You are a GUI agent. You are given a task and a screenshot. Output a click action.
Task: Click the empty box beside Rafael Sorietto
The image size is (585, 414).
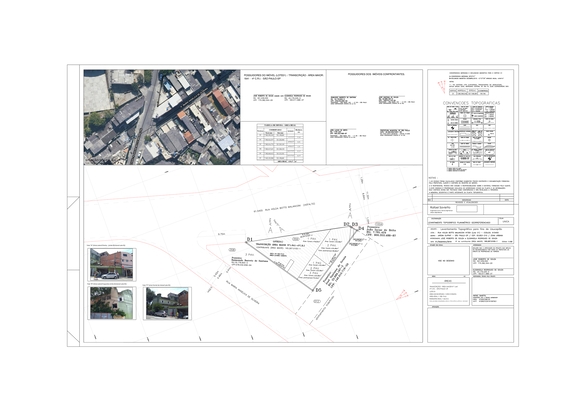point(467,209)
